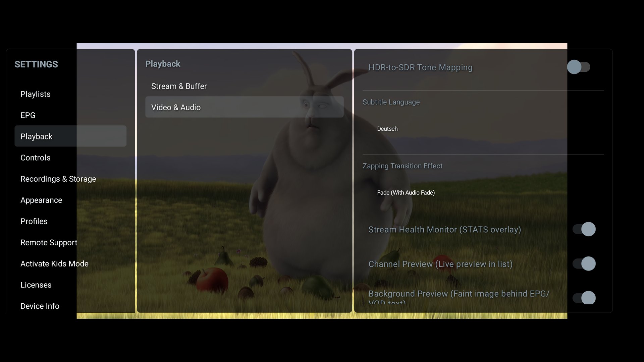644x362 pixels.
Task: Open Zapping Transition Effect Fade selector
Action: coord(483,192)
